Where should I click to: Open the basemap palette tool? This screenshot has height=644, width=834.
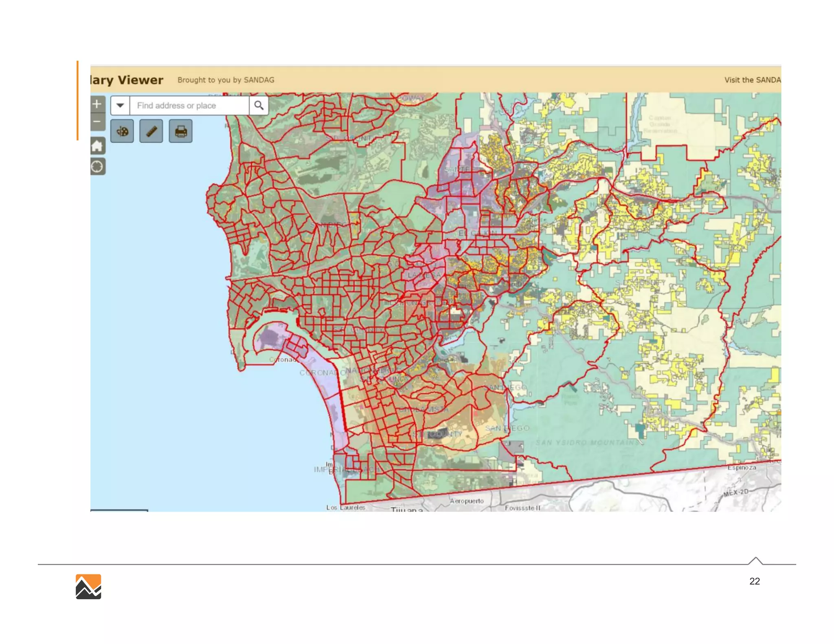pyautogui.click(x=122, y=131)
